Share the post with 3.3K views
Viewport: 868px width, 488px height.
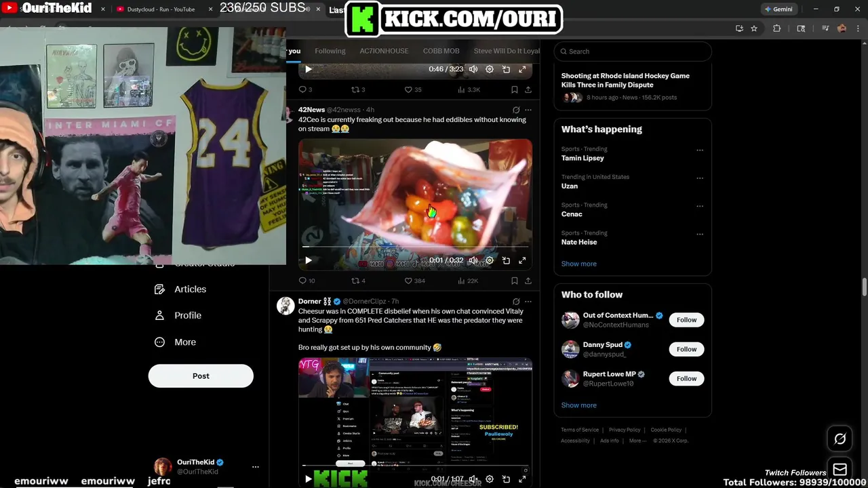click(x=528, y=89)
